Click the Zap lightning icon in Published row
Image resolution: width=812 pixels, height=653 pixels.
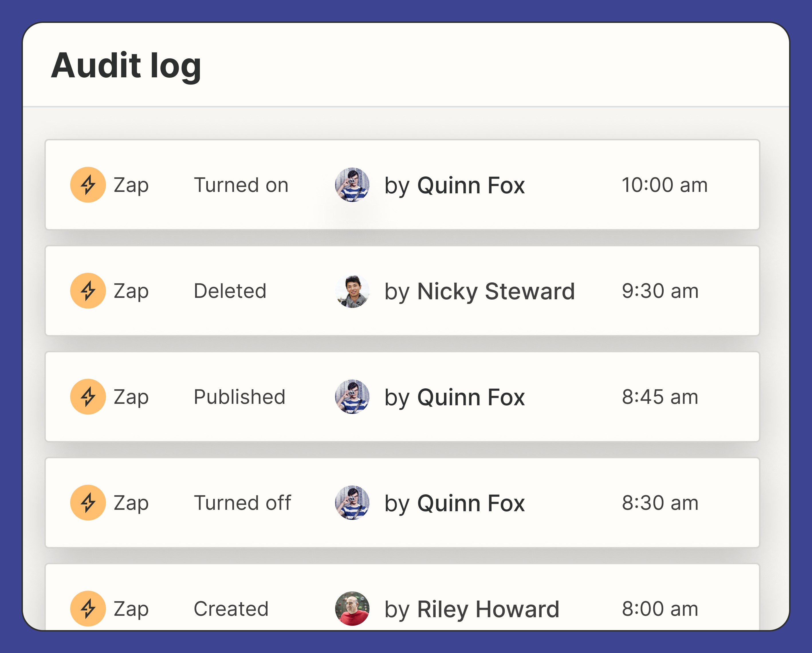pos(88,397)
